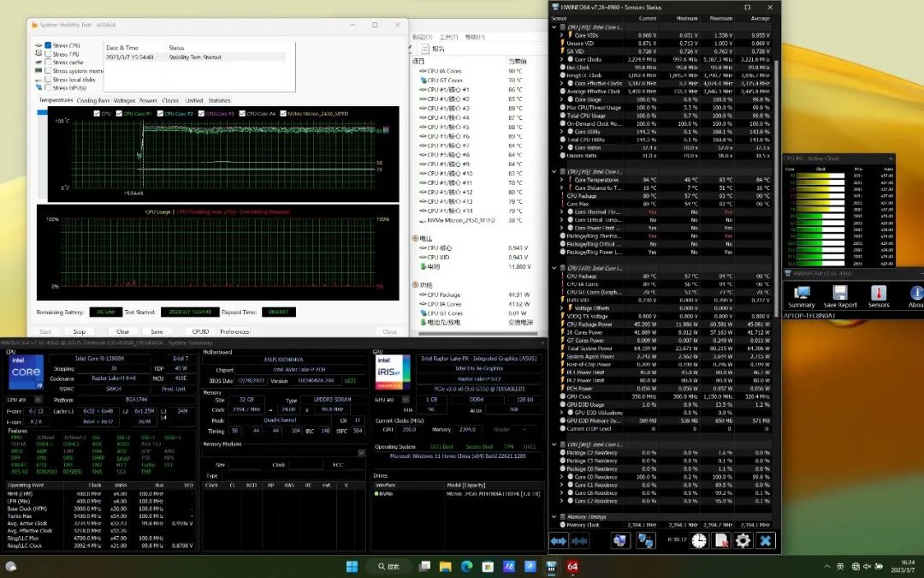This screenshot has width=924, height=578.
Task: Click the expand columns blue arrows icon
Action: [559, 540]
